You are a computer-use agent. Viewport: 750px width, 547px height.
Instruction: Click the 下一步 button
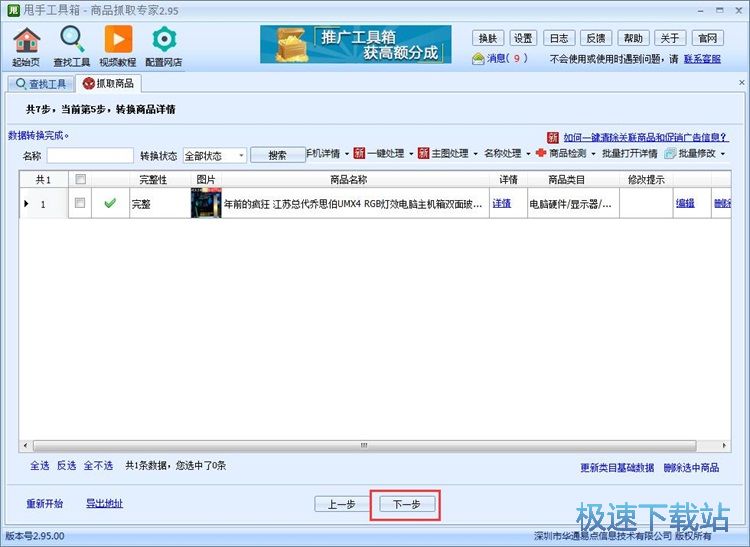click(x=407, y=504)
